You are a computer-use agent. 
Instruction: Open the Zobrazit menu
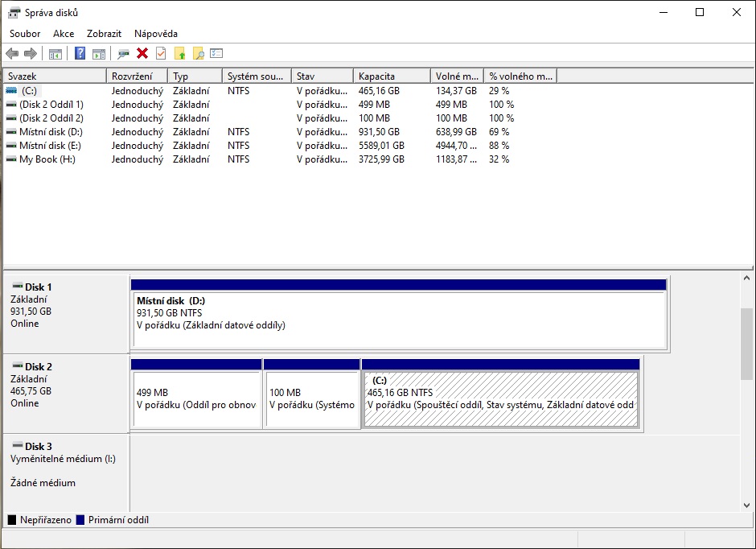(104, 34)
